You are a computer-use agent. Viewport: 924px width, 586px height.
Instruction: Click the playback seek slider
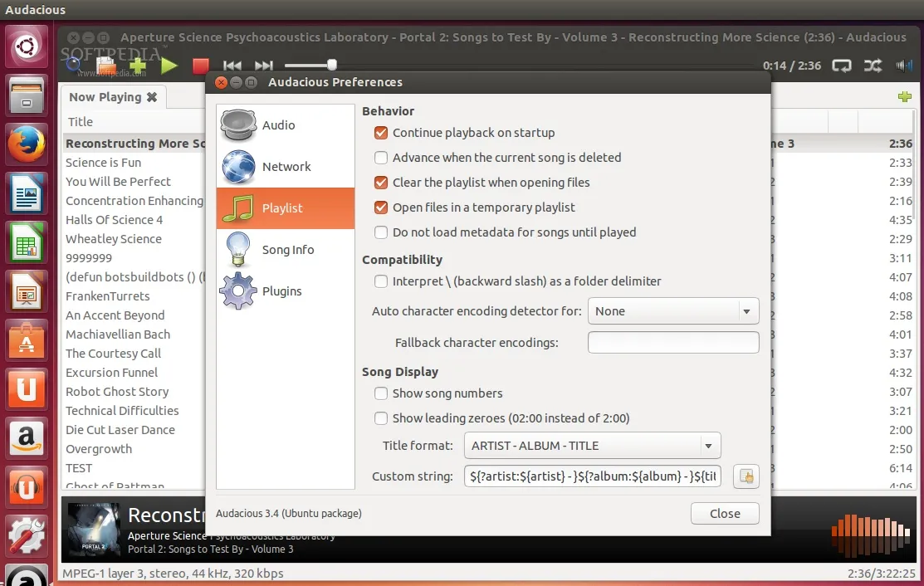click(309, 65)
